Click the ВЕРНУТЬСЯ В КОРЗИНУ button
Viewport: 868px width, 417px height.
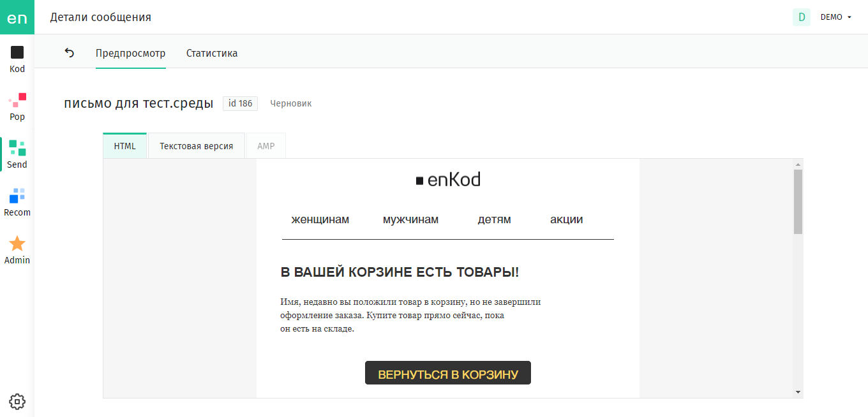[x=448, y=373]
